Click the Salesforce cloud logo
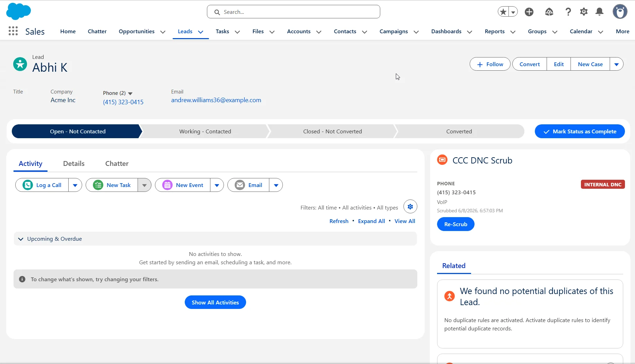The height and width of the screenshot is (364, 635). click(19, 11)
